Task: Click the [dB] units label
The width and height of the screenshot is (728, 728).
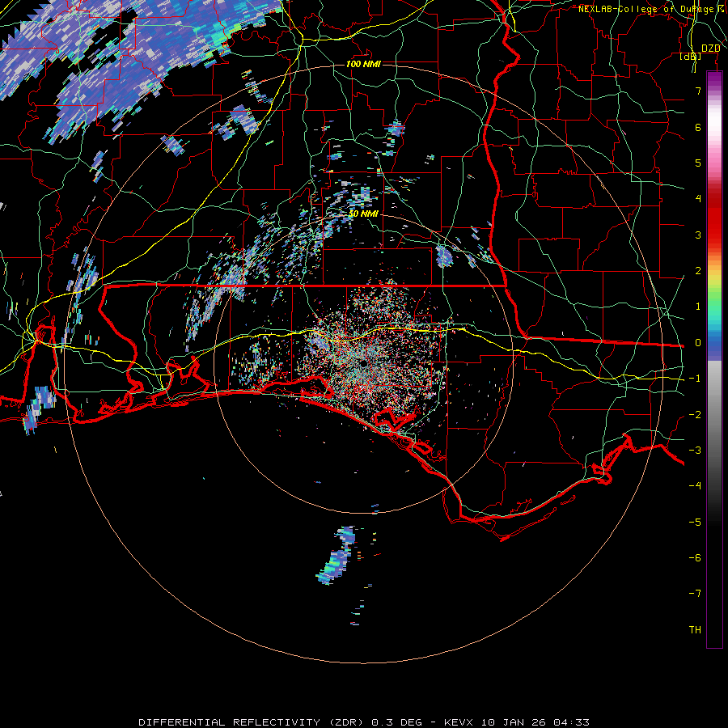Action: tap(691, 56)
